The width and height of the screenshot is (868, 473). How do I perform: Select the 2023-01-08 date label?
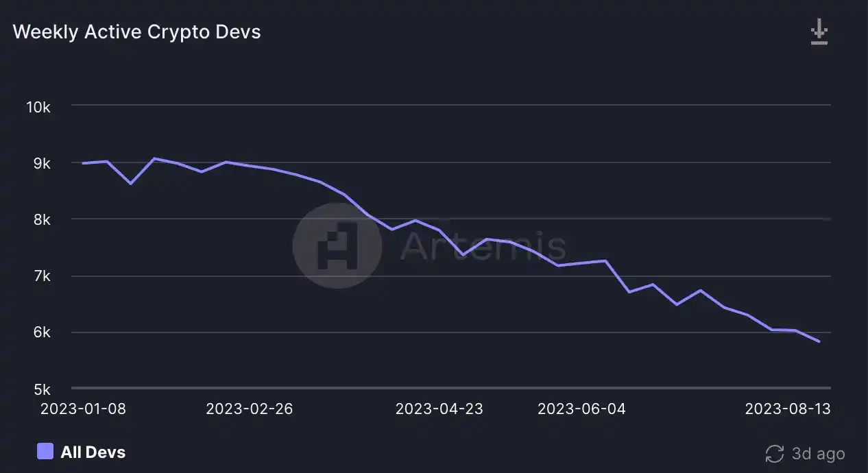pyautogui.click(x=83, y=409)
